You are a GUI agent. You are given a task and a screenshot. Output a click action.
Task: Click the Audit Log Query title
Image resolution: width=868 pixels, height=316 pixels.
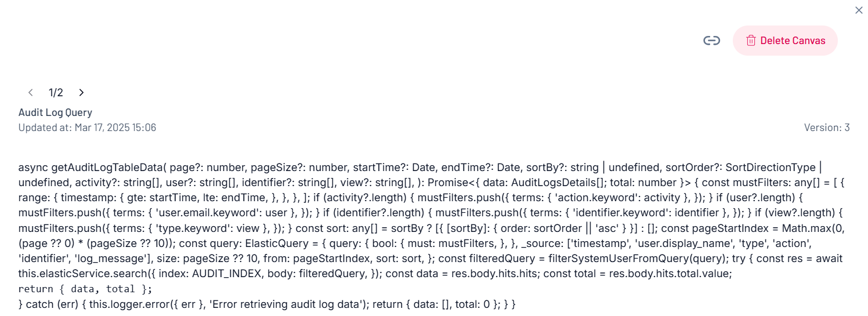[55, 112]
